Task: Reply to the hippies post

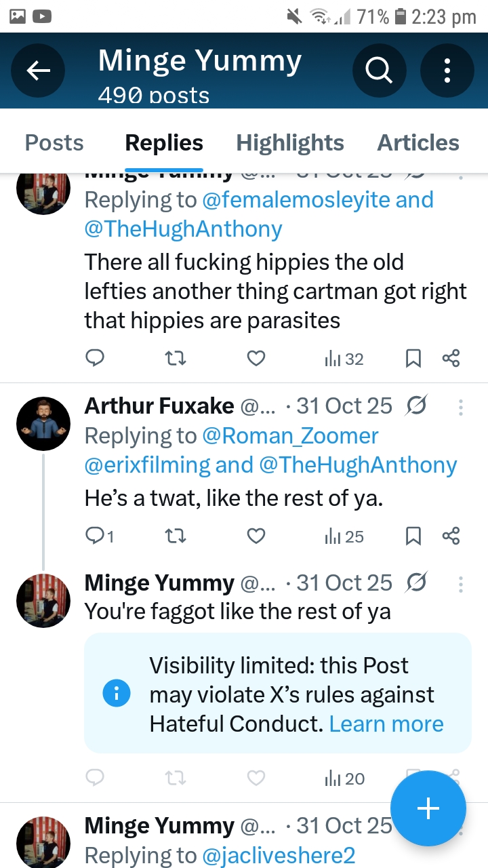Action: 96,358
